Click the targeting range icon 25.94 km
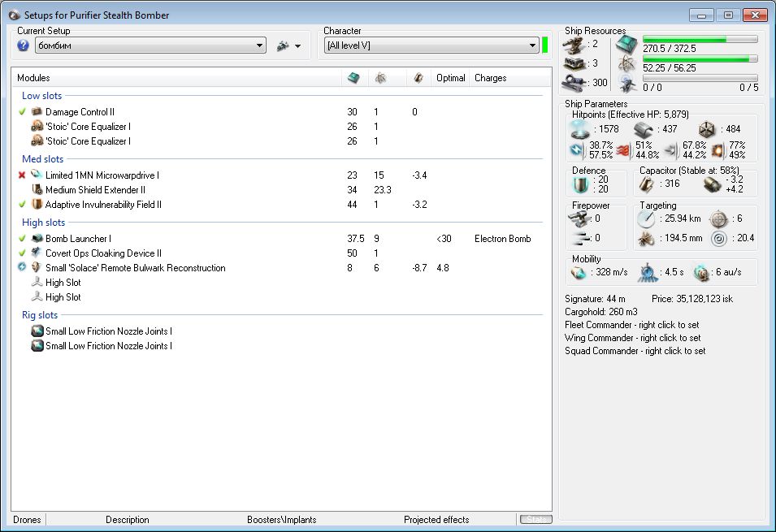The width and height of the screenshot is (776, 532). coord(646,218)
